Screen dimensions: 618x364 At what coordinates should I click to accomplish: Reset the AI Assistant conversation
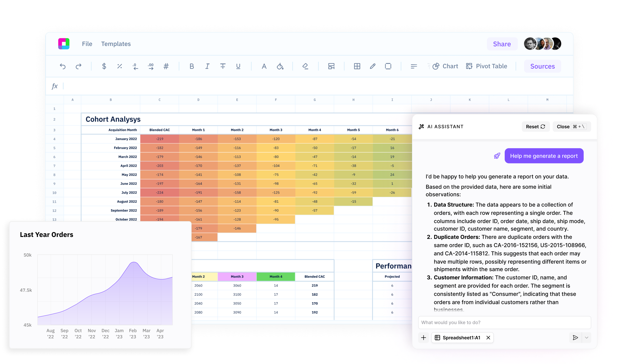[535, 127]
